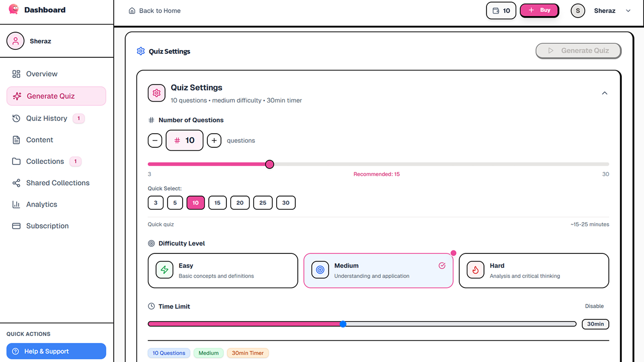The height and width of the screenshot is (362, 644).
Task: Select the Hard difficulty level
Action: pyautogui.click(x=533, y=270)
